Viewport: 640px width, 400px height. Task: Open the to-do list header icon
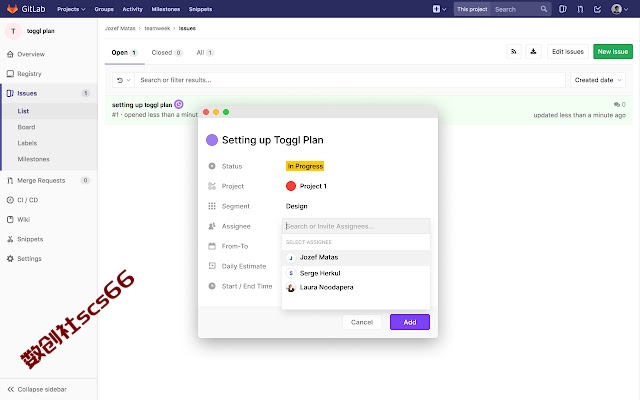[x=598, y=9]
